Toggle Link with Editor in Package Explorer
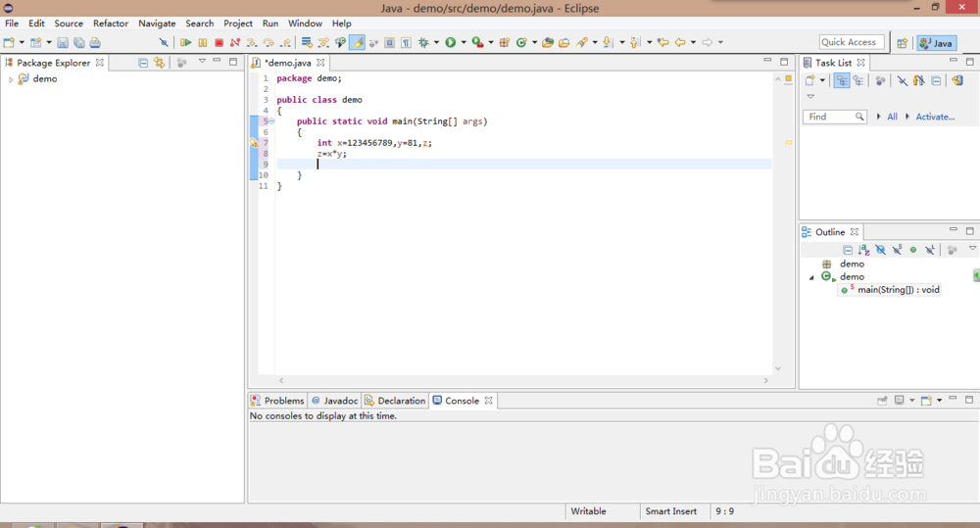 click(x=160, y=63)
